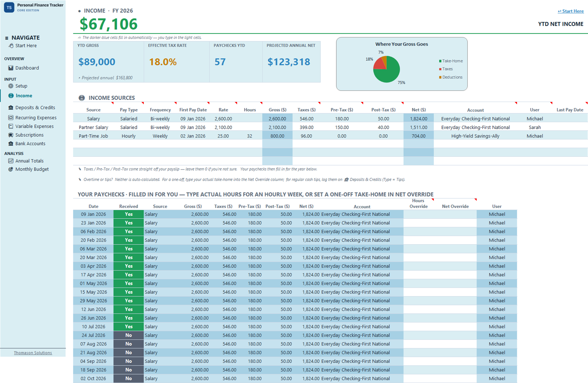Click the Subscriptions icon

pyautogui.click(x=11, y=135)
